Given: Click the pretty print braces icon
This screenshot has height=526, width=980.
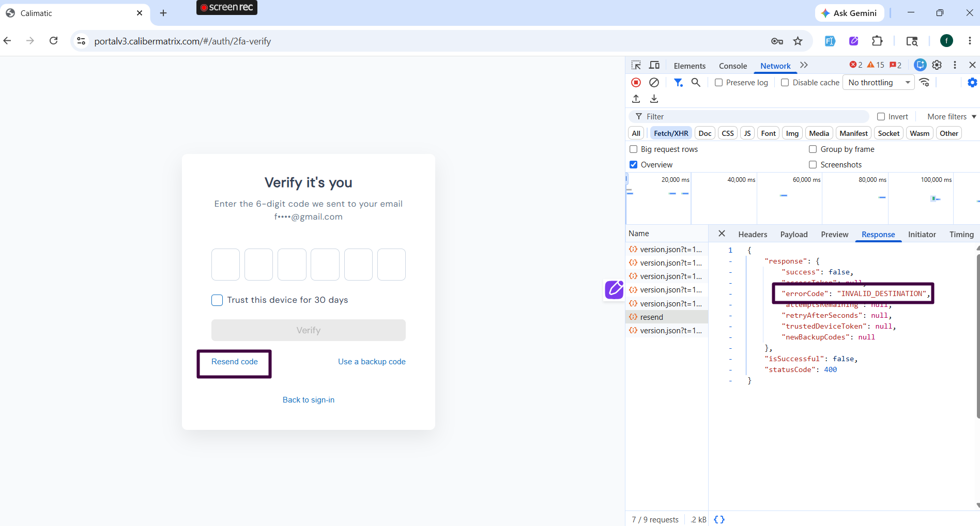Looking at the screenshot, I should [719, 519].
